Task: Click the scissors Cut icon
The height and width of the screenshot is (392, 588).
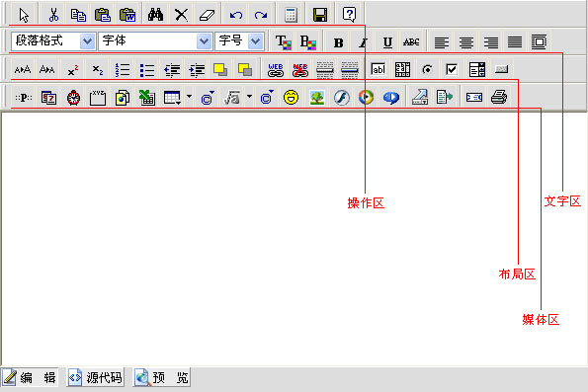Action: [x=53, y=15]
